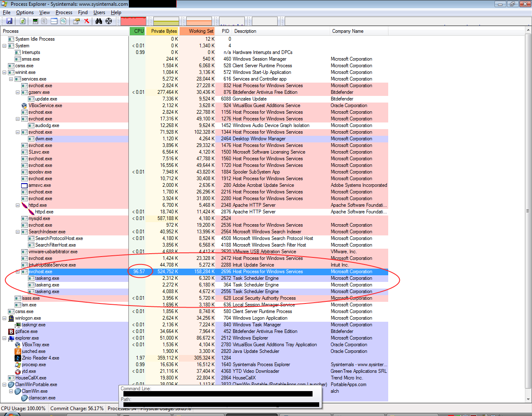
Task: Click the ytd.exe process icon
Action: [x=18, y=371]
